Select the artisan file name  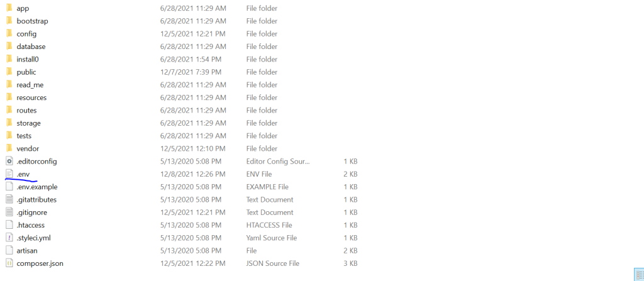[x=28, y=250]
